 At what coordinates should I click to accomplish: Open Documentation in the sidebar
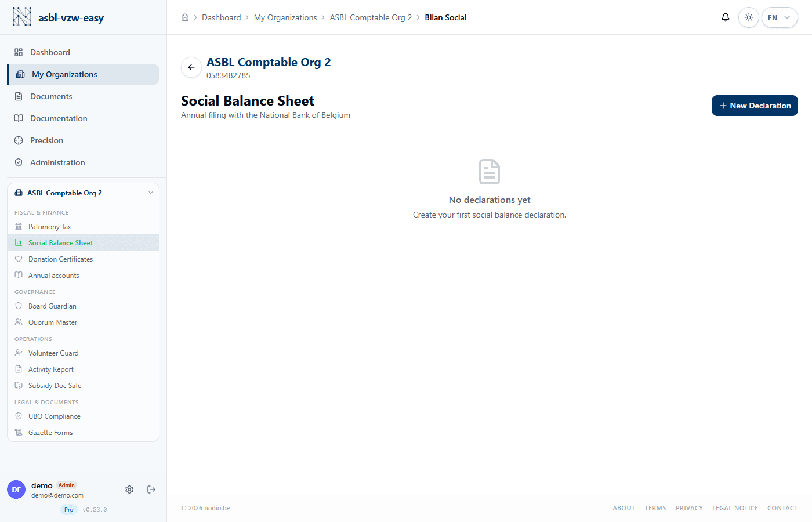[84, 118]
